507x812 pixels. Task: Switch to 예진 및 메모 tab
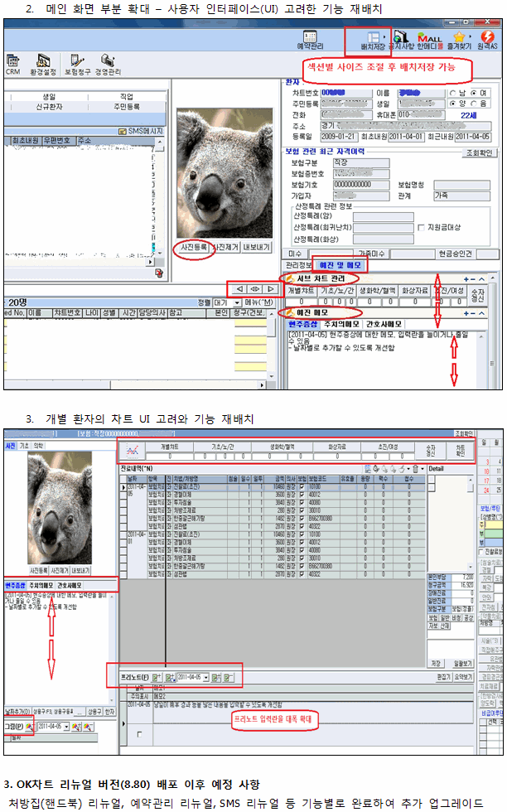[x=340, y=265]
